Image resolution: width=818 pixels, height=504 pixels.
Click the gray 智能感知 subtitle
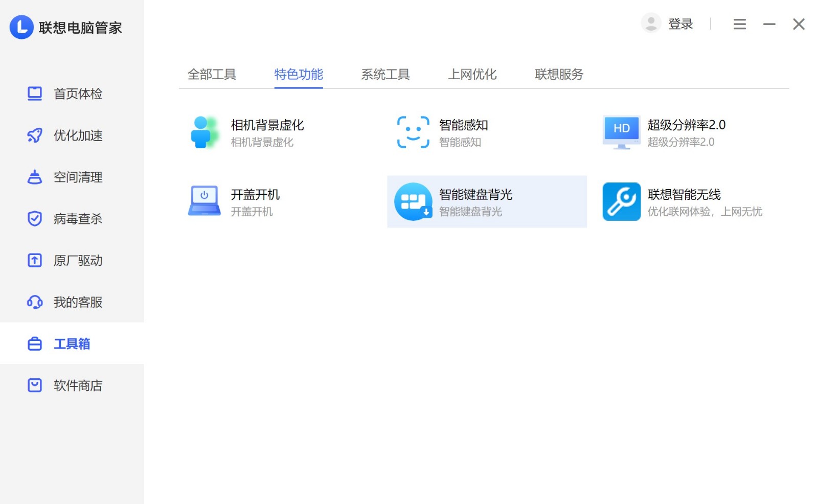(x=460, y=142)
